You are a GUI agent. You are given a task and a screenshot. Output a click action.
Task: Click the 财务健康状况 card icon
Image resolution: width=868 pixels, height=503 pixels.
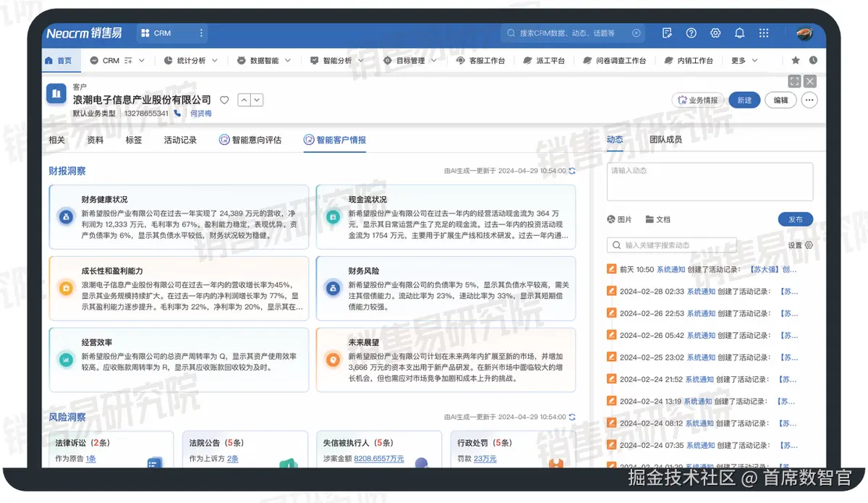[66, 216]
